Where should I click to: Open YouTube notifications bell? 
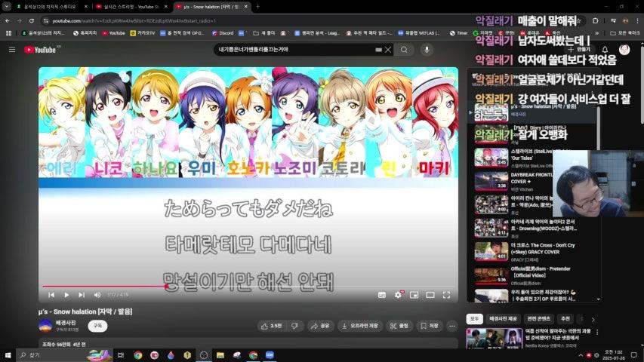[605, 50]
